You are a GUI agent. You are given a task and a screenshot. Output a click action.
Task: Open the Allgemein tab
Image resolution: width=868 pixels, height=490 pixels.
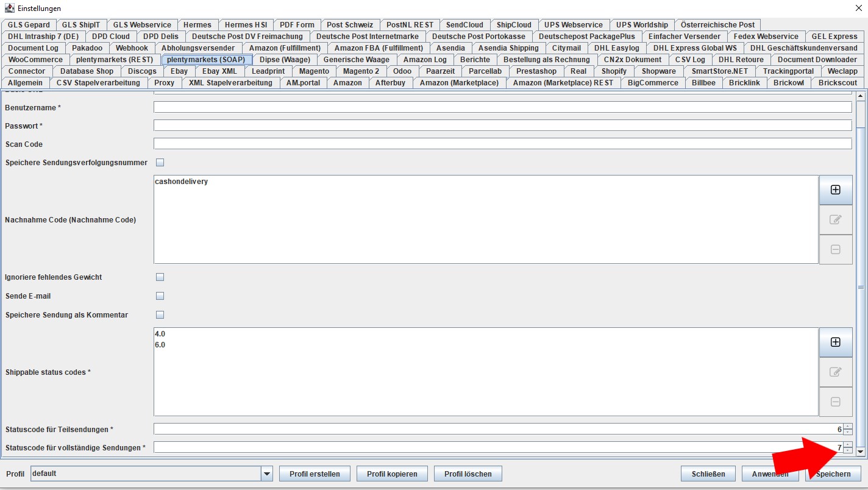click(x=25, y=83)
